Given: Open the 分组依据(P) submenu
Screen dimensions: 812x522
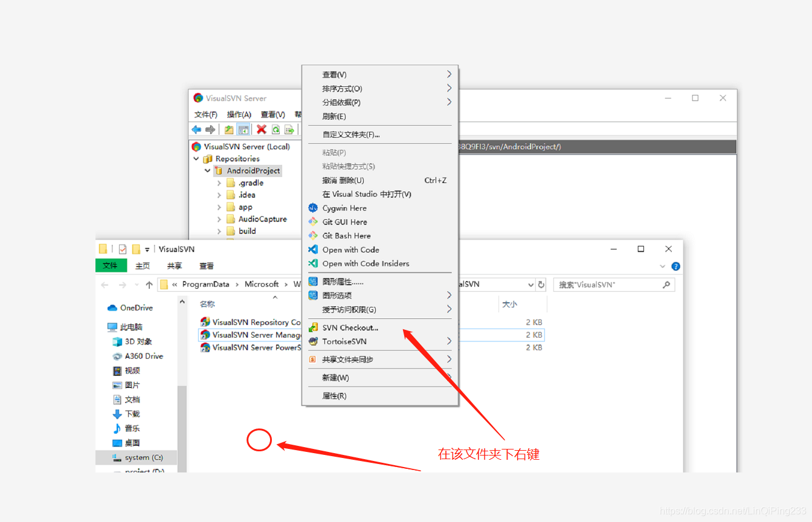Looking at the screenshot, I should click(380, 102).
